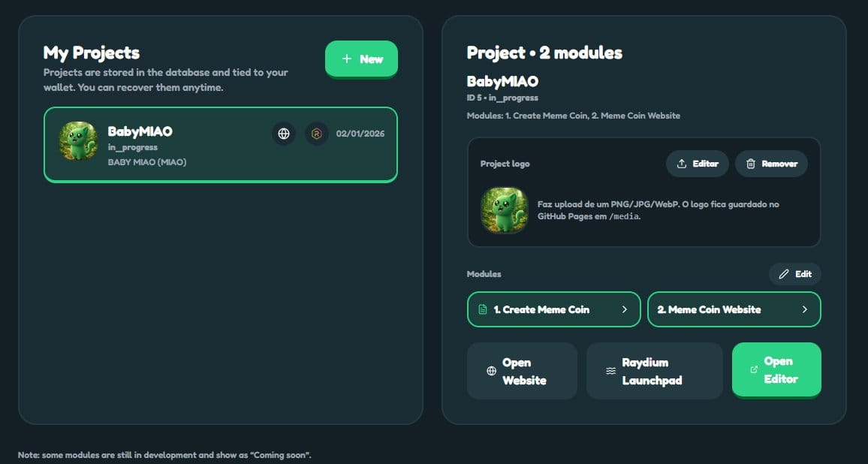The height and width of the screenshot is (464, 868).
Task: Expand the Create Meme Coin module chevron
Action: click(x=624, y=309)
